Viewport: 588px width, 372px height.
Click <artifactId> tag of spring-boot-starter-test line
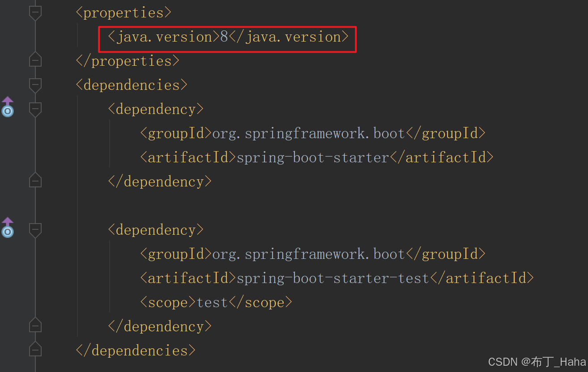pyautogui.click(x=188, y=278)
